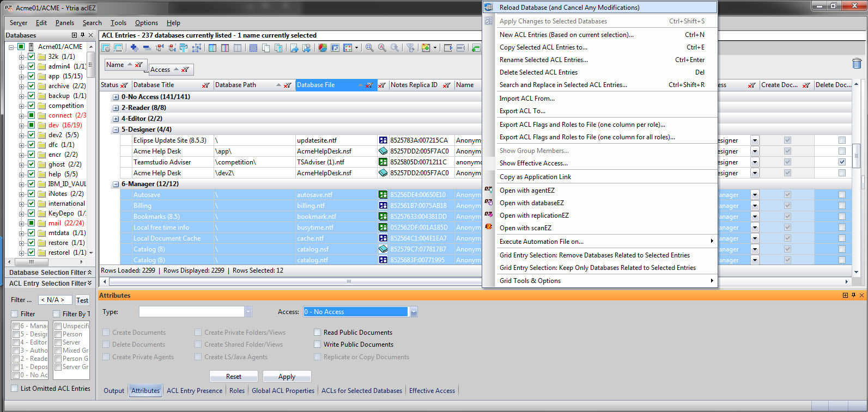Expand the 0-No Access group
Screen dimensions: 868x412
point(116,97)
